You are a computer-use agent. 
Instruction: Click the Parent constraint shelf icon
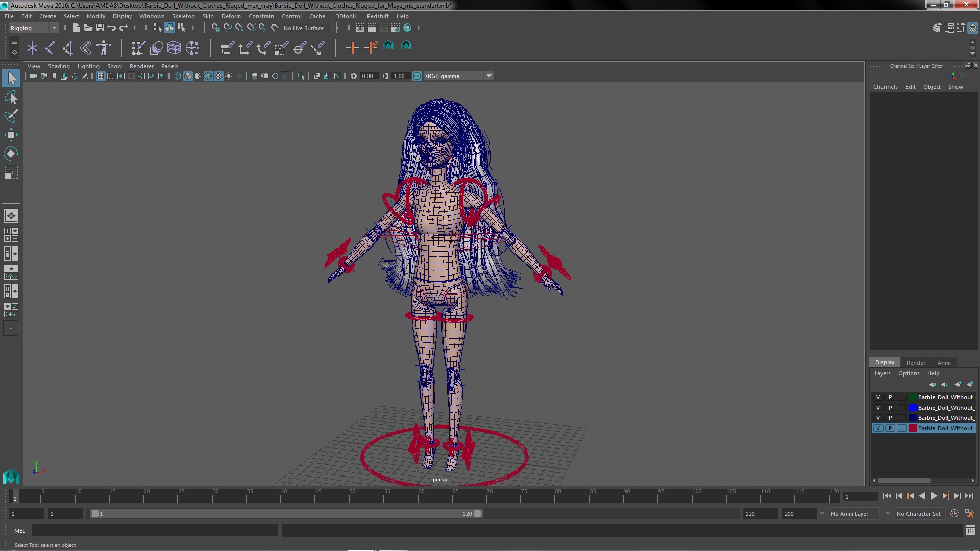(227, 48)
